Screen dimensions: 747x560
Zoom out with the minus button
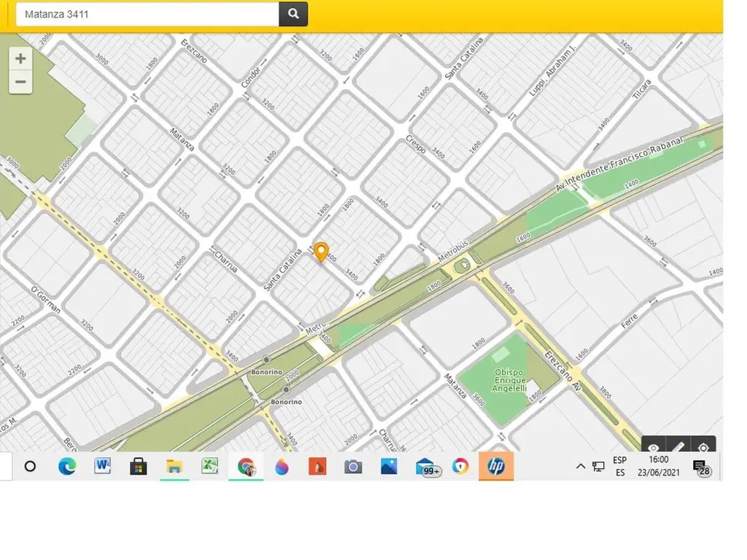(20, 82)
